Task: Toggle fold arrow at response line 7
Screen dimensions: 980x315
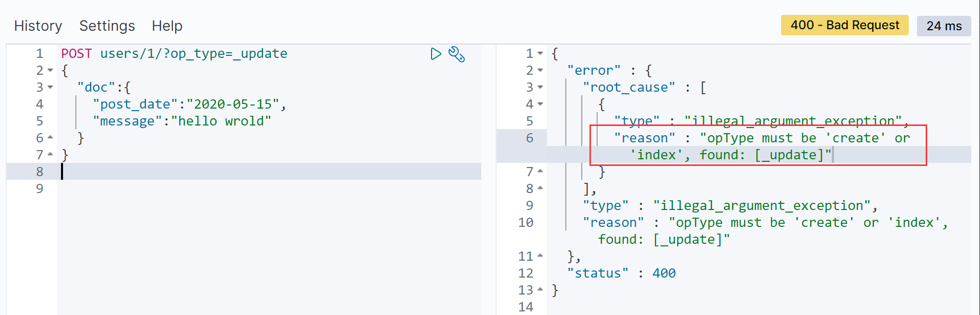Action: pyautogui.click(x=540, y=172)
